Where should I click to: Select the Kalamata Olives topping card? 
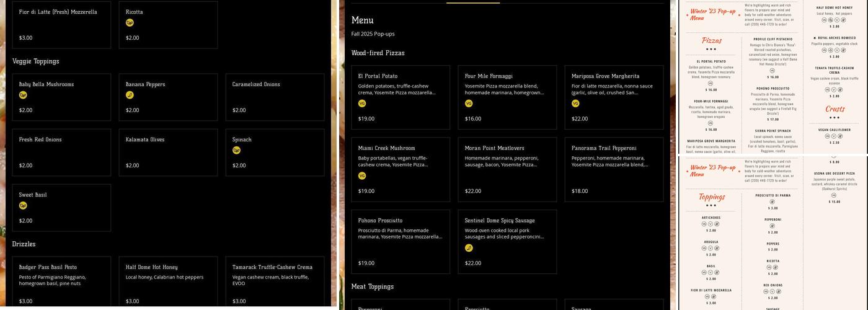[x=169, y=153]
